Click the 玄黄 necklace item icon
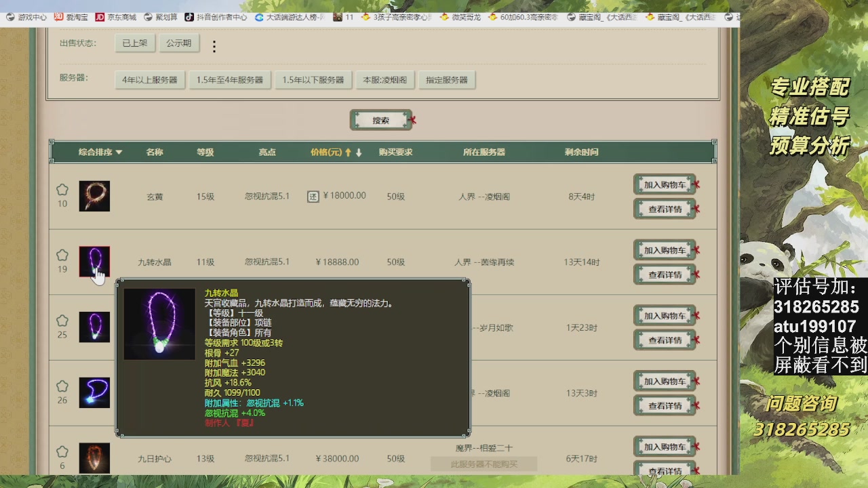This screenshot has height=488, width=868. click(x=94, y=196)
